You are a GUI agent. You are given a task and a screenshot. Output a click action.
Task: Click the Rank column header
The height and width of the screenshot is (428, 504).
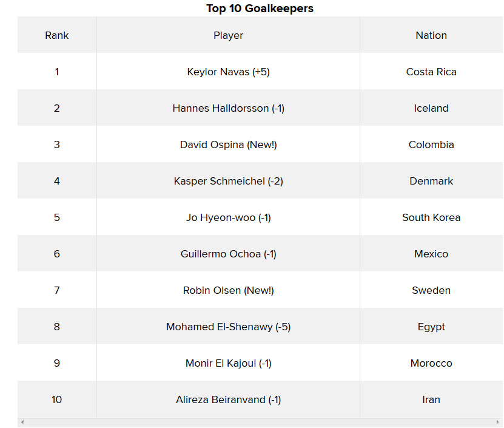[x=57, y=35]
